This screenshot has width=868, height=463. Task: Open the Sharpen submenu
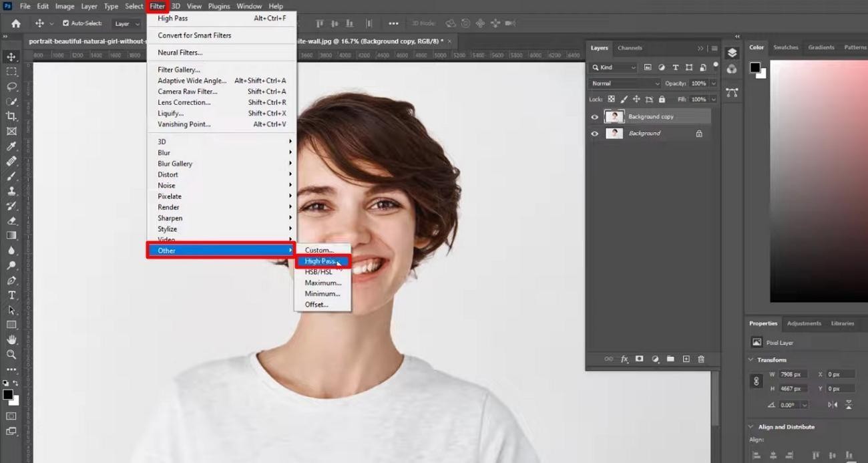pos(222,218)
